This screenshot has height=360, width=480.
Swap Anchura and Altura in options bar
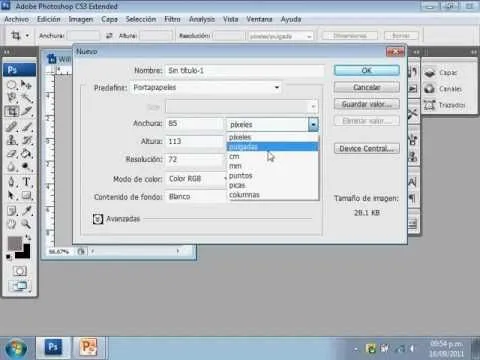pyautogui.click(x=109, y=36)
